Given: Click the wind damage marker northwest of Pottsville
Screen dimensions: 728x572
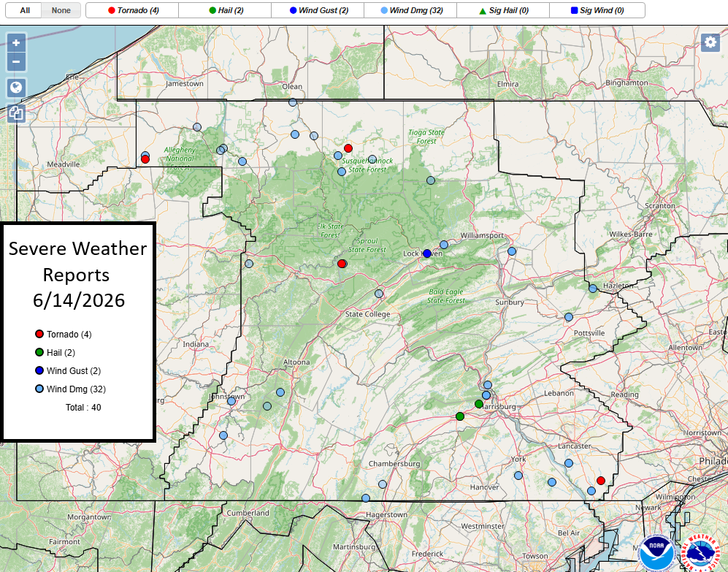Looking at the screenshot, I should pos(569,317).
